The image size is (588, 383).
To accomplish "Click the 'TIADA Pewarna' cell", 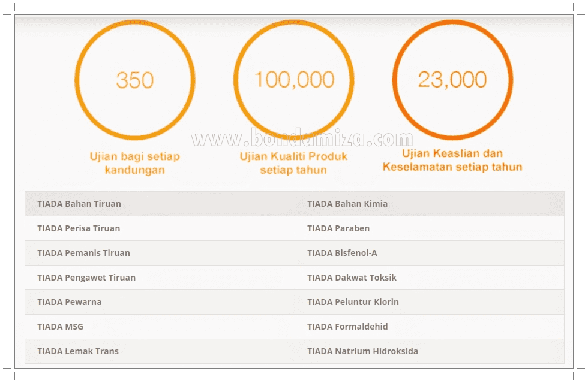I will pyautogui.click(x=69, y=302).
